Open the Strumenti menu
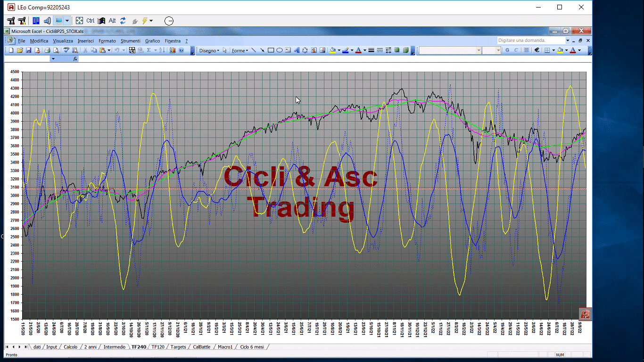 [131, 41]
